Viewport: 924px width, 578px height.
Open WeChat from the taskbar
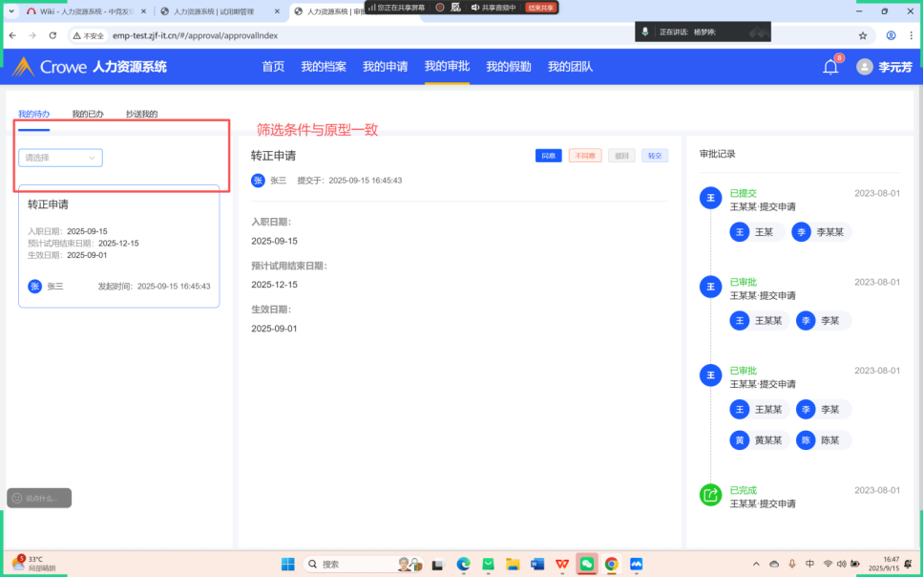click(587, 564)
